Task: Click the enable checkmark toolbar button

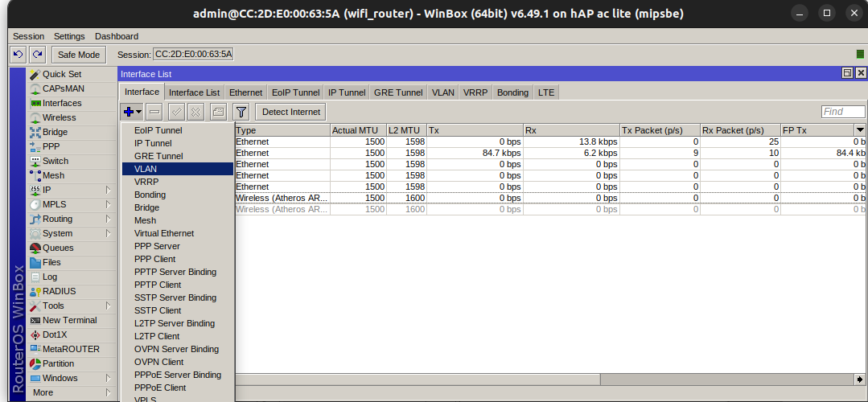Action: [176, 112]
